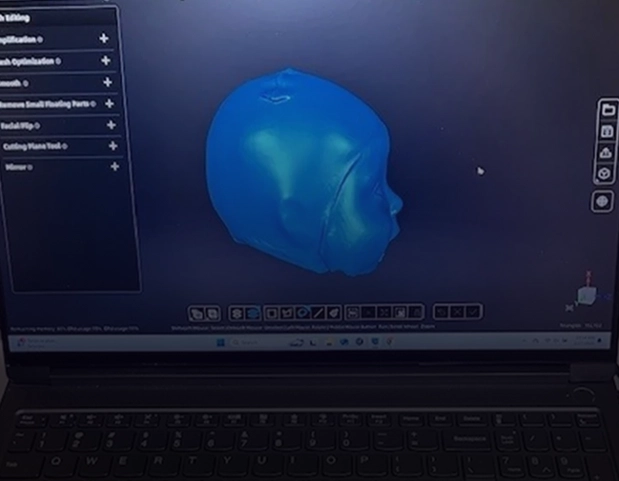Click the highlighted blue icon in bottom toolbar

click(253, 313)
